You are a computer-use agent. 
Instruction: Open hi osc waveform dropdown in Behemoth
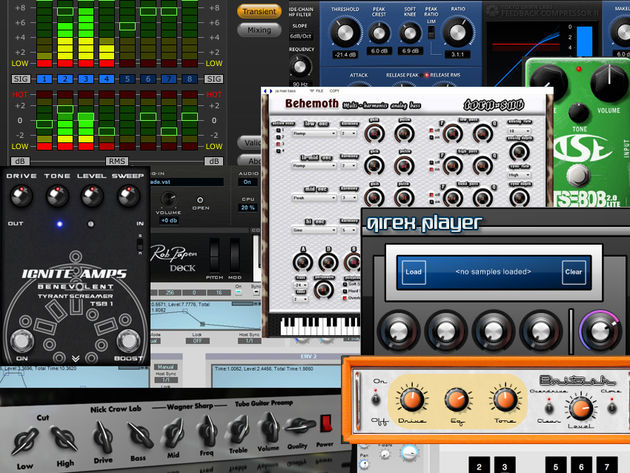click(x=314, y=230)
